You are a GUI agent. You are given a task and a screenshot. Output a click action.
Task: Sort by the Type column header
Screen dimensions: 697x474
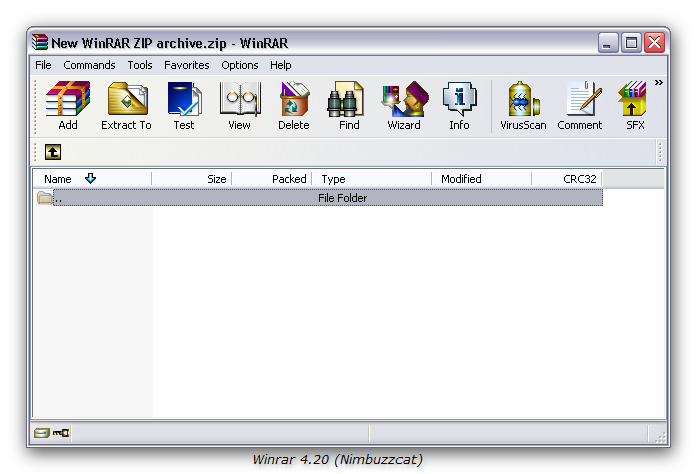[x=372, y=179]
